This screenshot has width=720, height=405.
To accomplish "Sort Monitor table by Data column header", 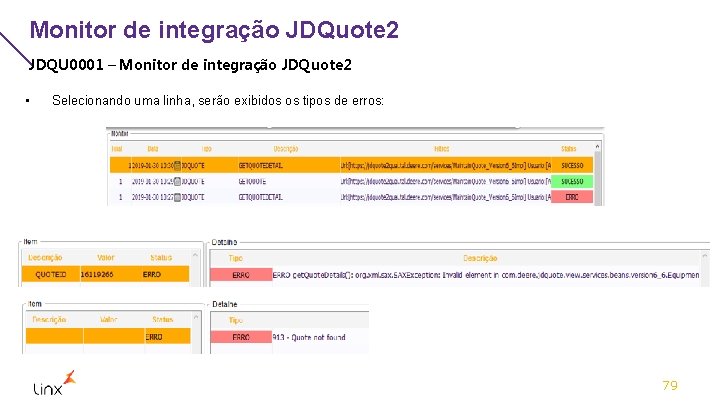I will click(x=153, y=149).
